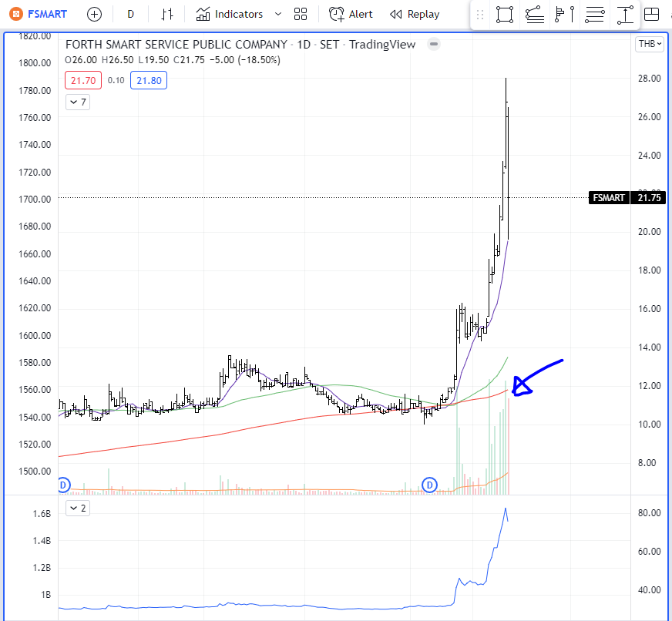Select the price range measure tool

625,15
